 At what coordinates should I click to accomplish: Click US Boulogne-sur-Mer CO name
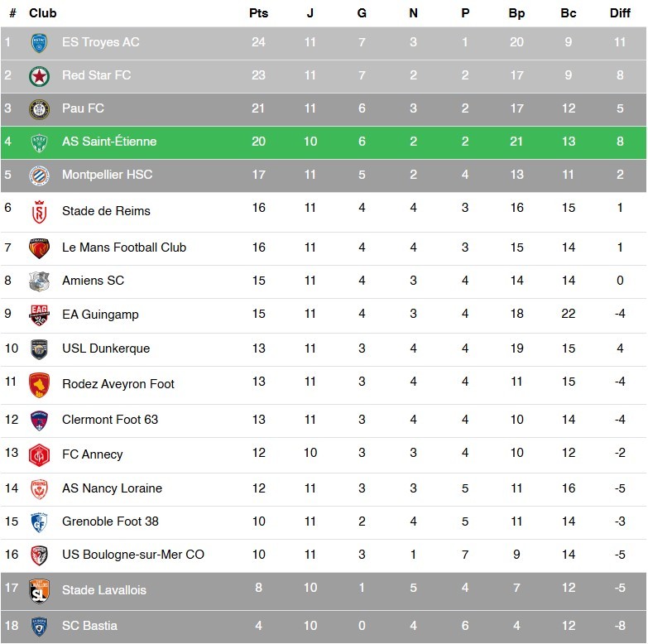point(133,555)
